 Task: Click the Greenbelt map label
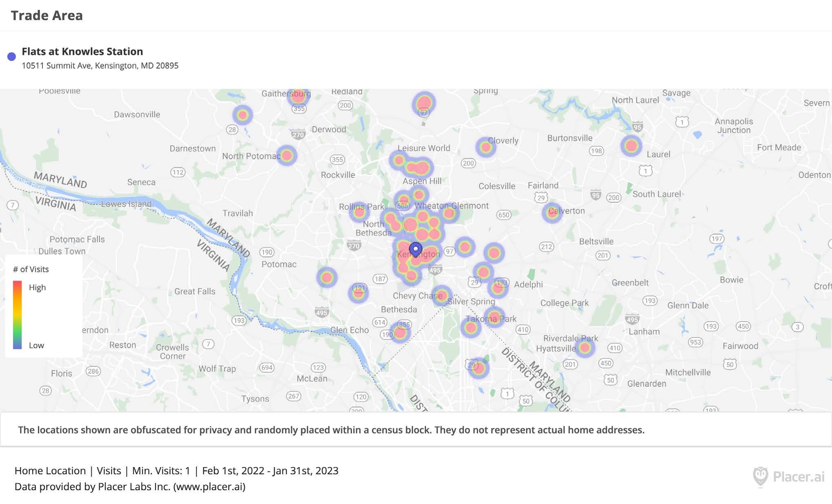(630, 282)
